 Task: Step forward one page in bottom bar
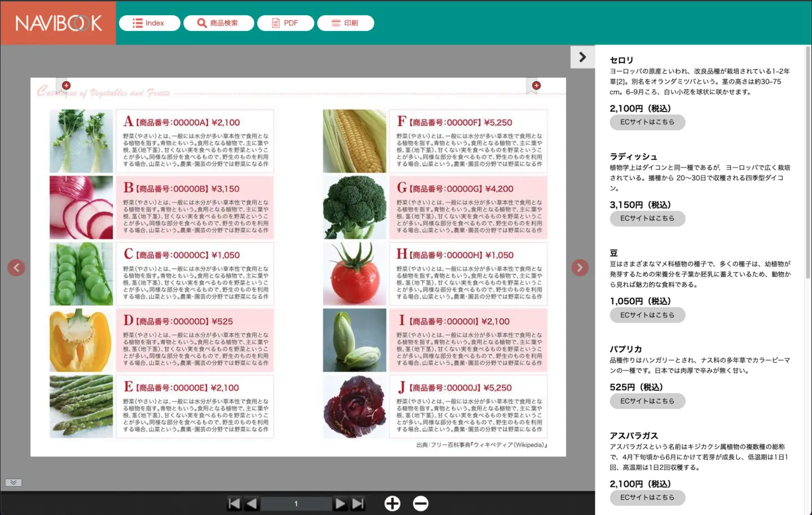pos(340,503)
